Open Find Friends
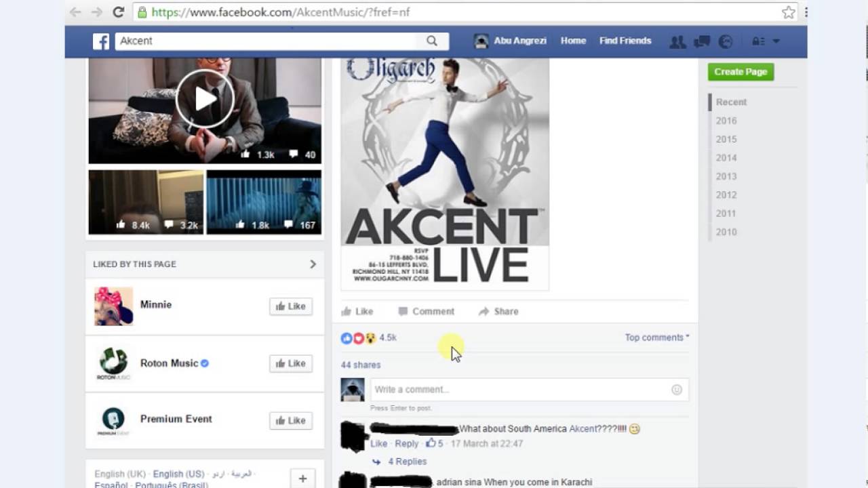 click(x=625, y=41)
